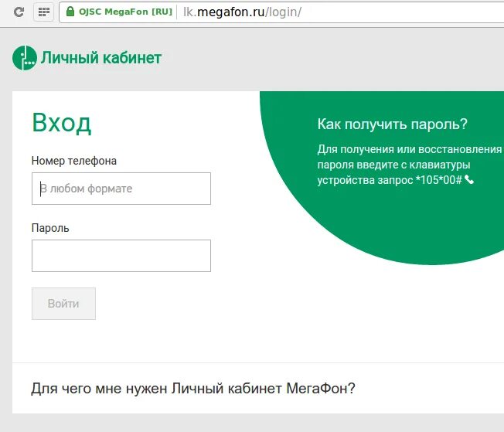This screenshot has height=432, width=504.
Task: Click the phone handset icon after *105*00#
Action: [x=469, y=180]
